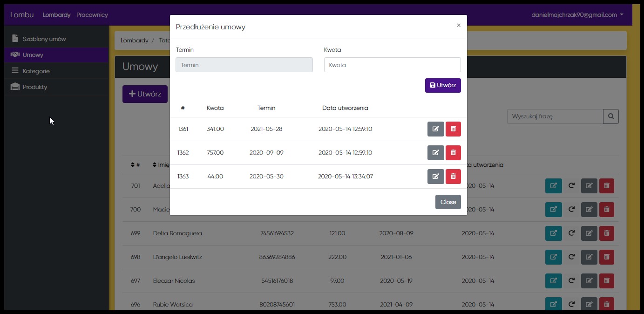Extend D'angelo Lueilwitz contract via refresh icon
The image size is (644, 314).
click(x=571, y=257)
